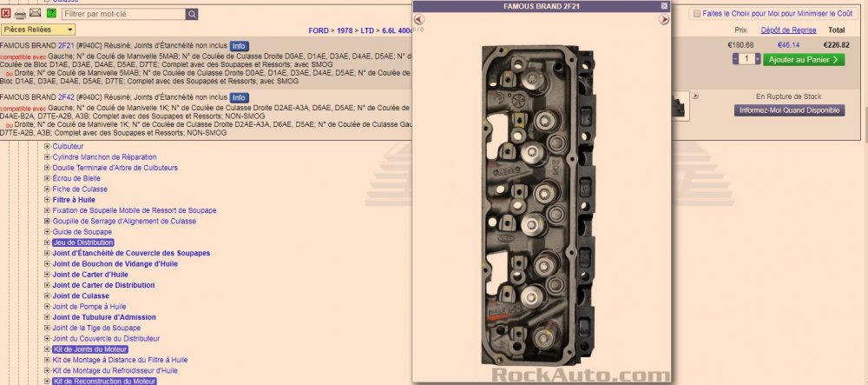Open Info for FAMOUS BRAND 2F21

pos(240,46)
